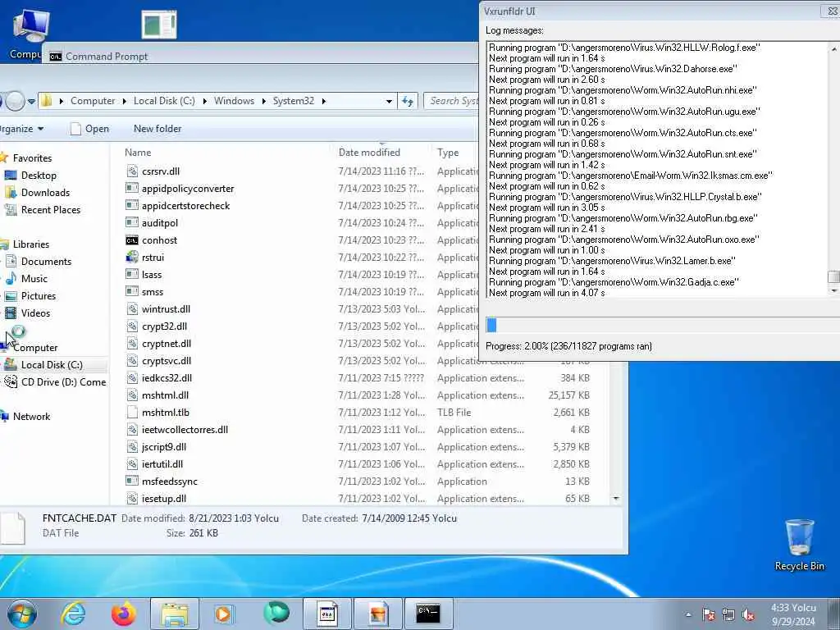The image size is (840, 630).
Task: Click the csrsrv.dll file icon
Action: (132, 171)
